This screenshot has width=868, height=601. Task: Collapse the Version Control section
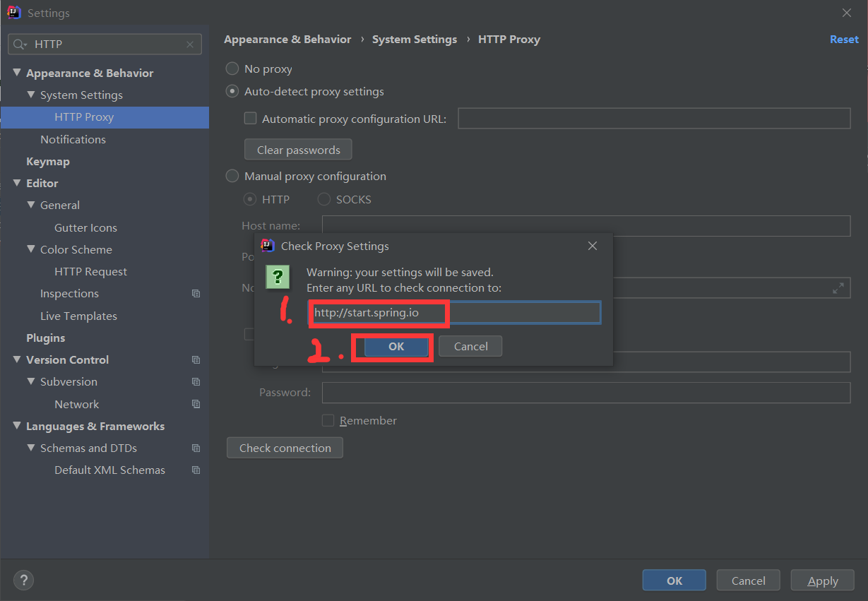(x=17, y=359)
